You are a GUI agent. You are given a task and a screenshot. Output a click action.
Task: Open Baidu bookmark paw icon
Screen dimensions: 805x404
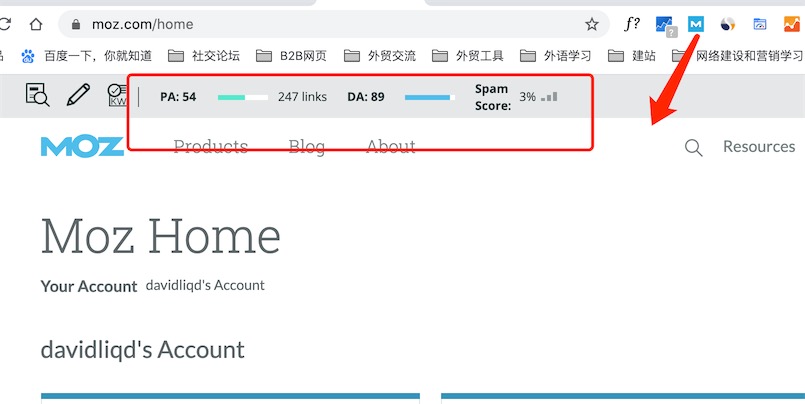pos(28,56)
